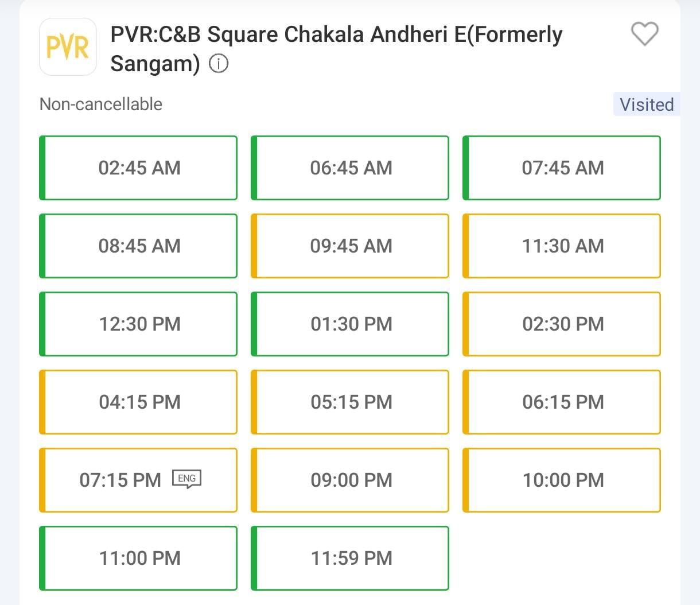Viewport: 700px width, 605px height.
Task: Choose the 06:45 AM show
Action: (x=350, y=168)
